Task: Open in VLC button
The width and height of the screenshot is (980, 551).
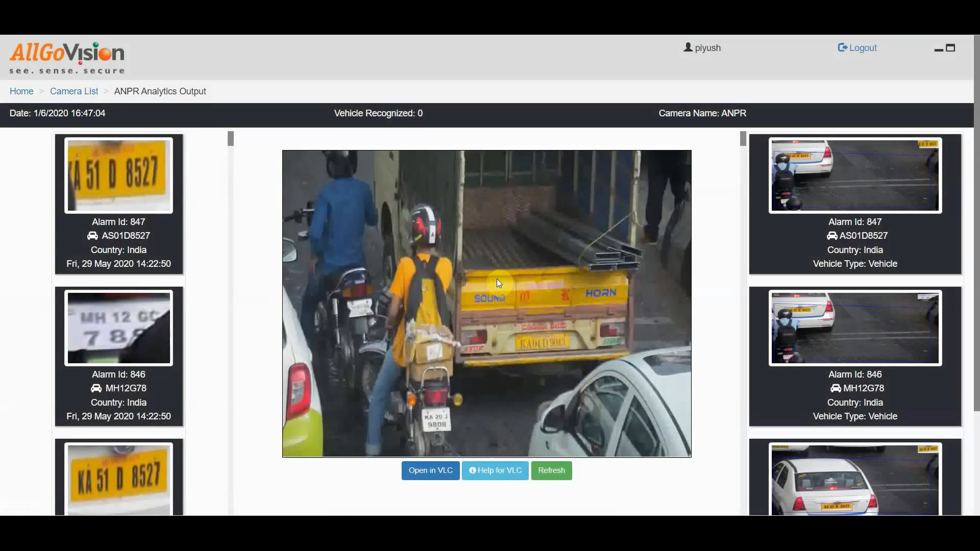Action: coord(430,470)
